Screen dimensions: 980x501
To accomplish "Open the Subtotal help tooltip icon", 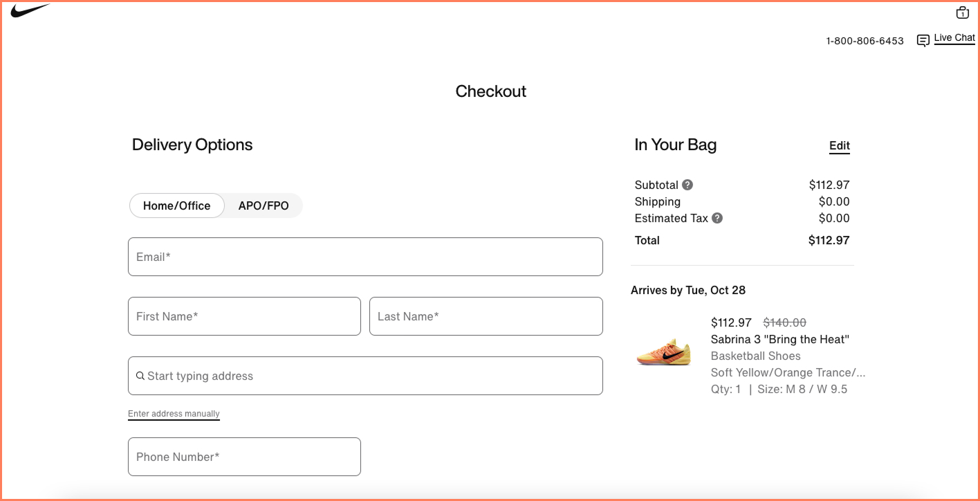I will [687, 185].
